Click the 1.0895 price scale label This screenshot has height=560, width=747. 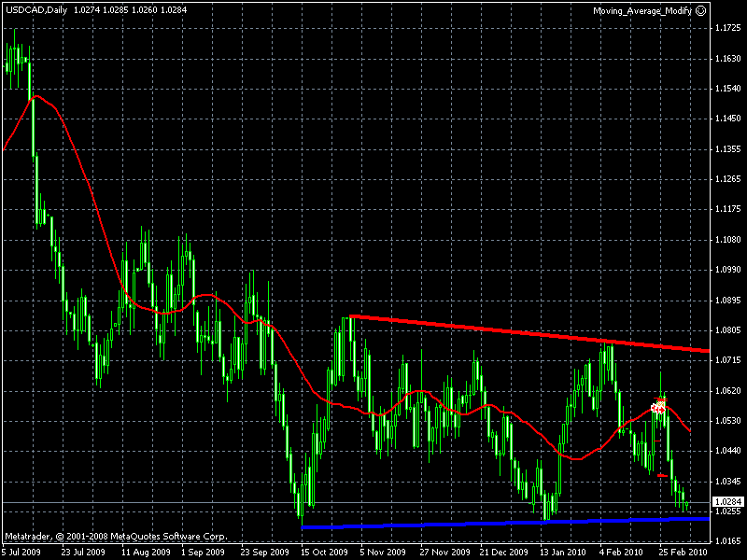(x=728, y=301)
